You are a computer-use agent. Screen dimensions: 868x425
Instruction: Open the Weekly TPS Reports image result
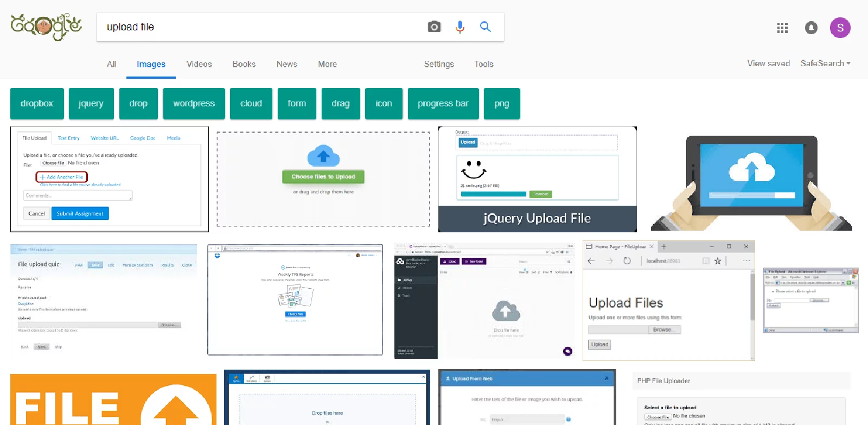pos(295,300)
